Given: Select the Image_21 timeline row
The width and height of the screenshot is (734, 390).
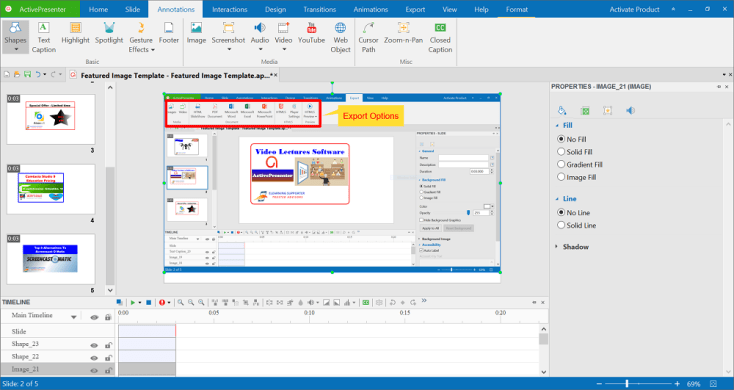Looking at the screenshot, I should point(59,369).
